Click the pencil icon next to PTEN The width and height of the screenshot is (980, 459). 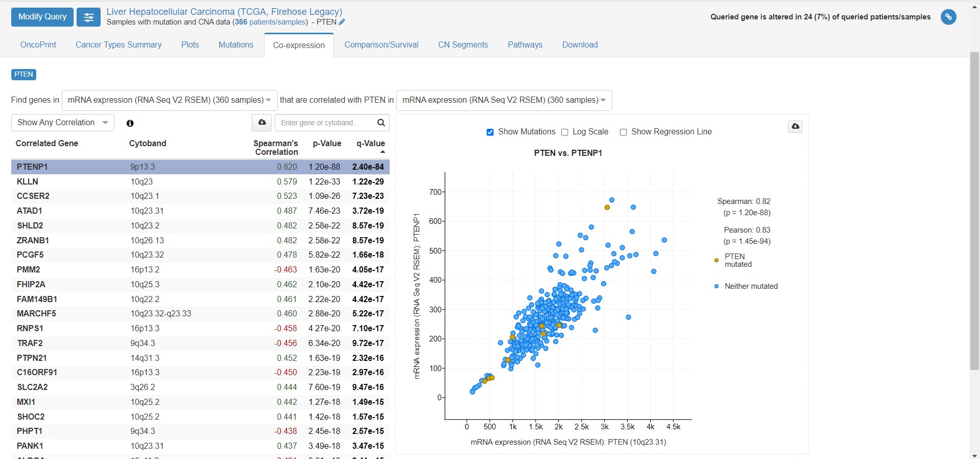tap(342, 22)
